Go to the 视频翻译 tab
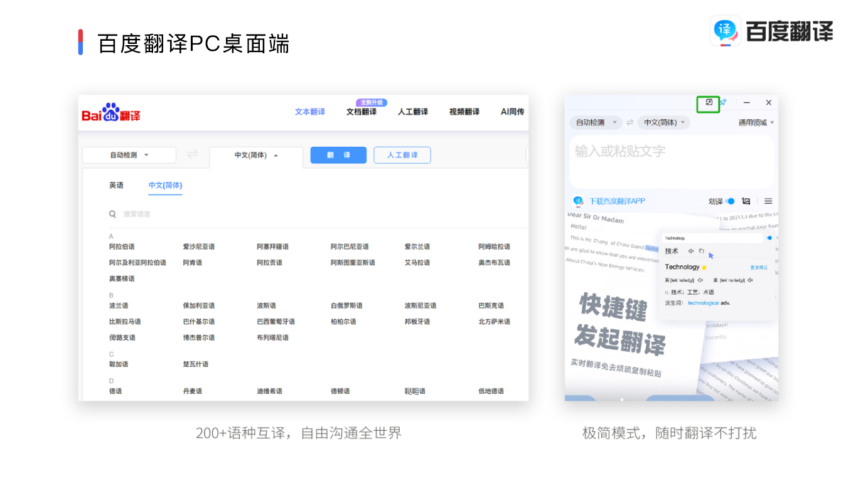The height and width of the screenshot is (486, 868). point(464,112)
